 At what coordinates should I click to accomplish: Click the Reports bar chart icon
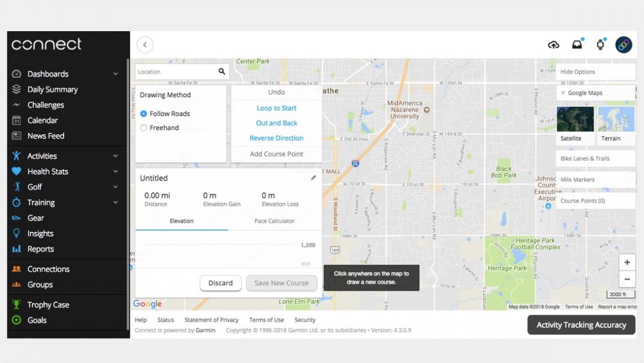17,248
